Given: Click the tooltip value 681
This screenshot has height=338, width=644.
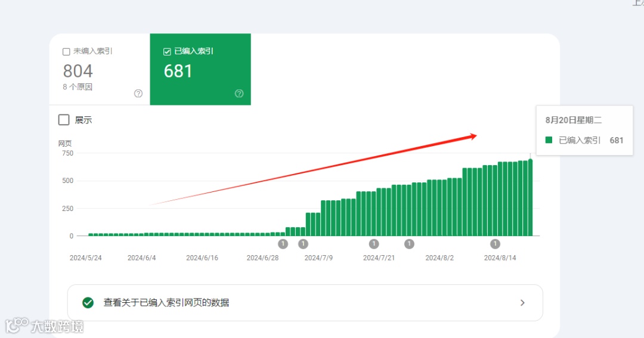Looking at the screenshot, I should [617, 141].
